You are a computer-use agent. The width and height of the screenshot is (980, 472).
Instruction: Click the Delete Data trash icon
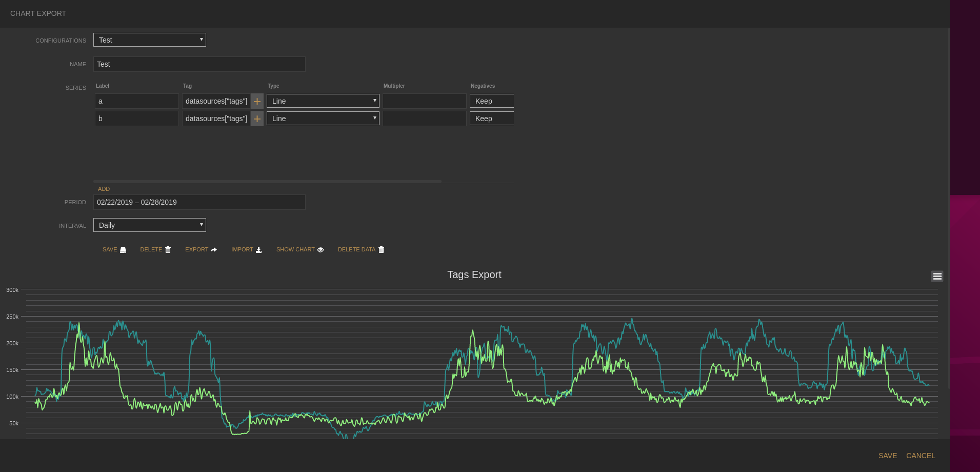click(x=381, y=249)
